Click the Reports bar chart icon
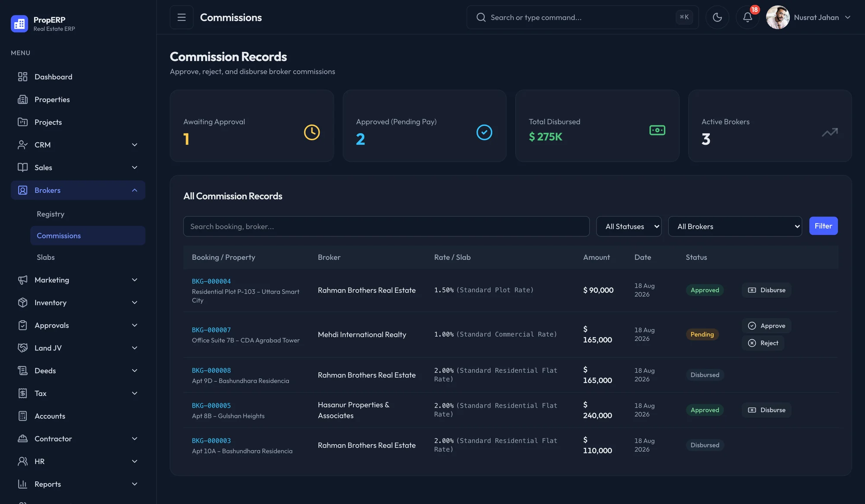Image resolution: width=865 pixels, height=504 pixels. 22,484
